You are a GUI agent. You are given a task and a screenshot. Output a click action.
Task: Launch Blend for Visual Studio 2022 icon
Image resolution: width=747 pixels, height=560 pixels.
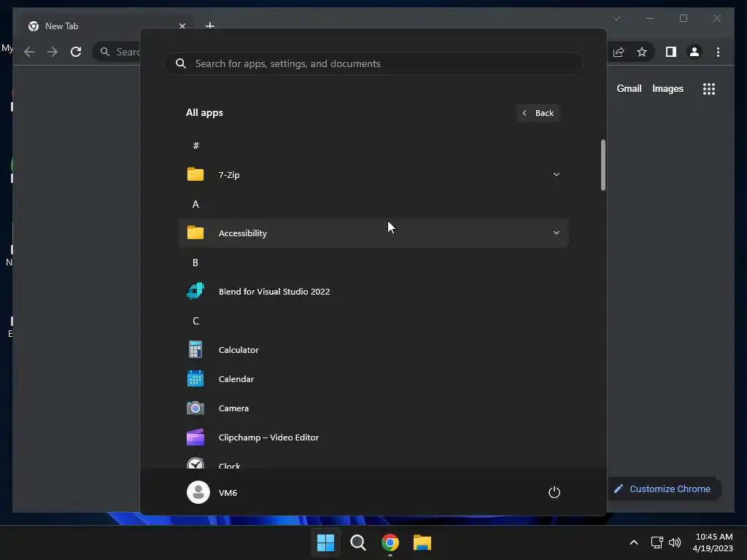[196, 291]
